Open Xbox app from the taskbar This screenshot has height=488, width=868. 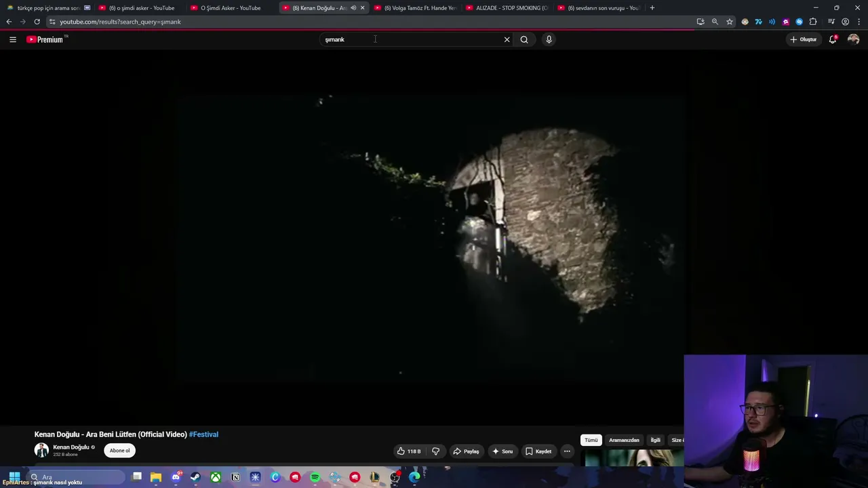click(215, 477)
